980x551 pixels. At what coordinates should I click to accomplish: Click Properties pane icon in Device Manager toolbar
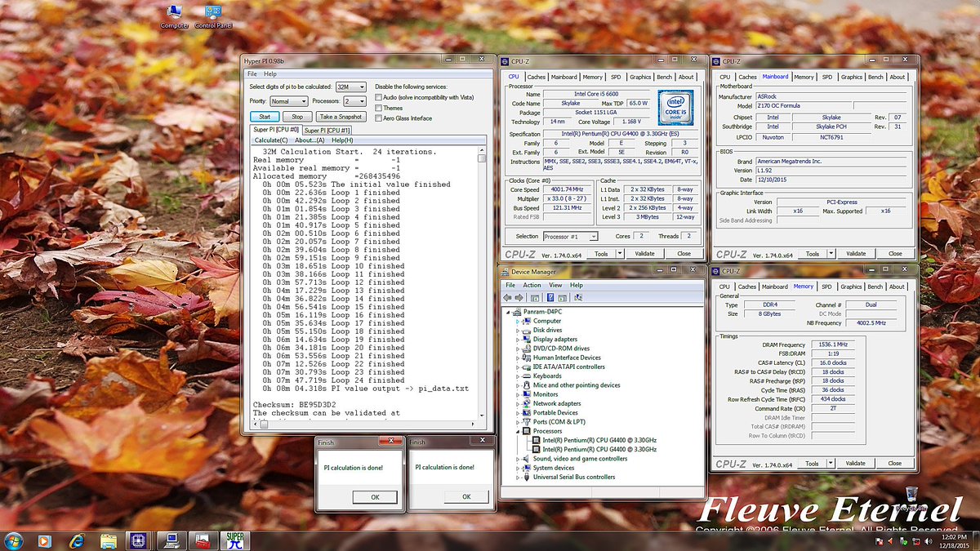point(563,297)
